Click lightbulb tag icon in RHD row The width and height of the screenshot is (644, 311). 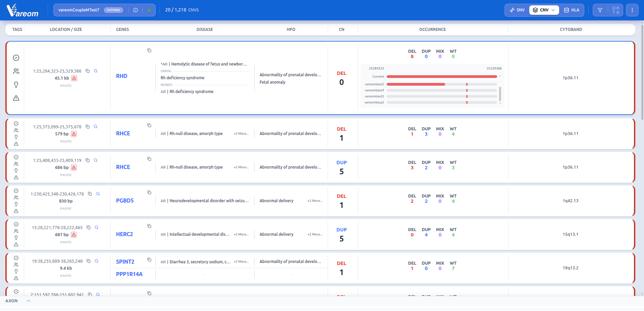(16, 85)
